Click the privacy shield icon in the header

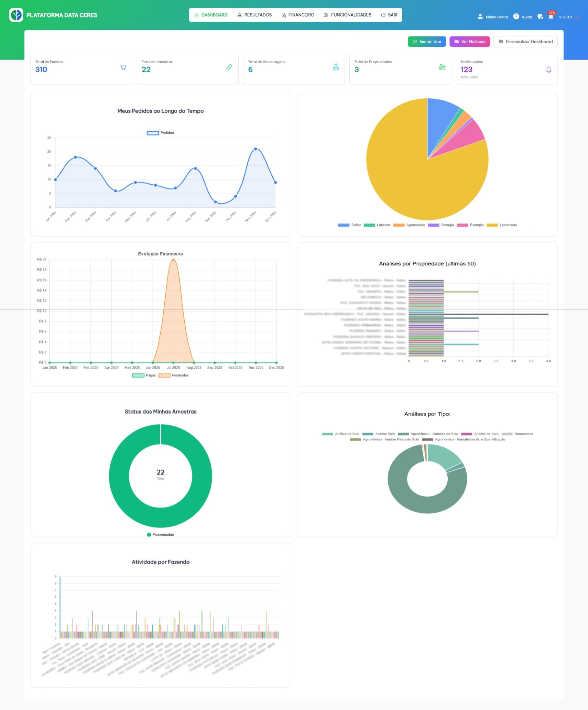(540, 17)
